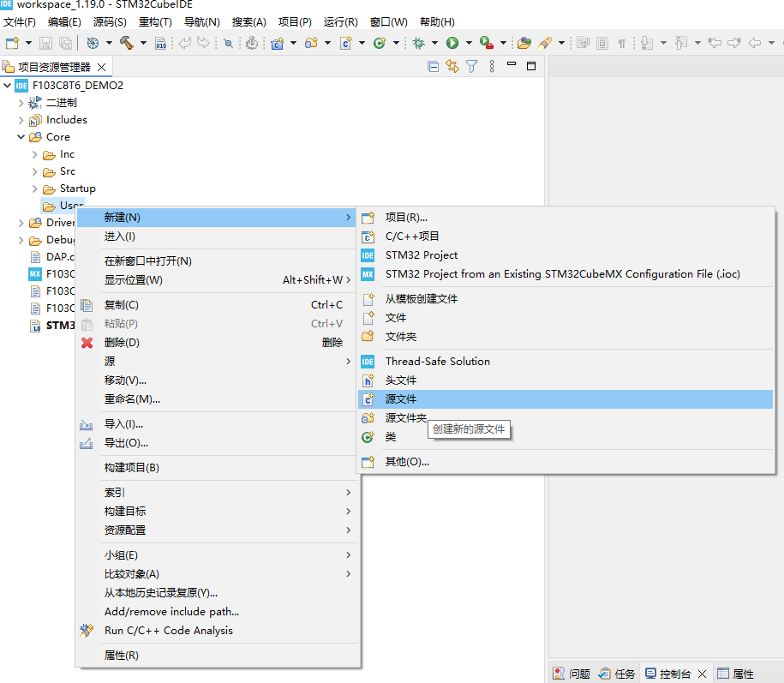
Task: Click 构建项目(B) in the context menu
Action: coord(218,468)
